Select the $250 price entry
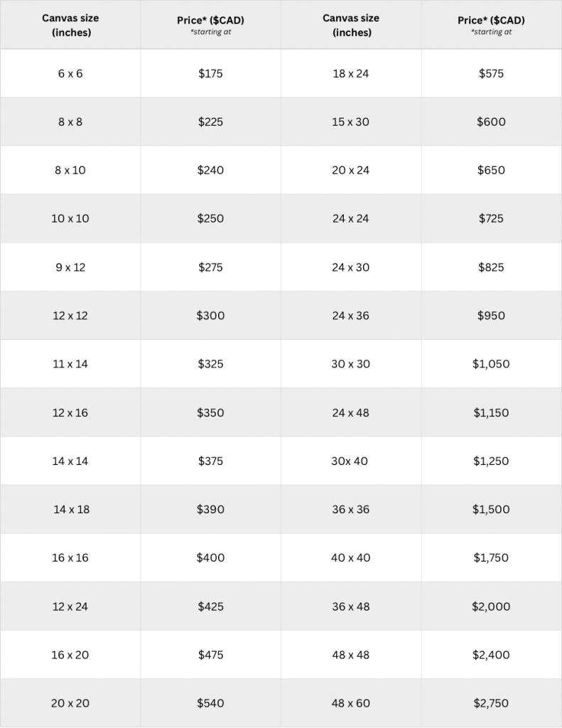Image resolution: width=562 pixels, height=728 pixels. tap(210, 218)
